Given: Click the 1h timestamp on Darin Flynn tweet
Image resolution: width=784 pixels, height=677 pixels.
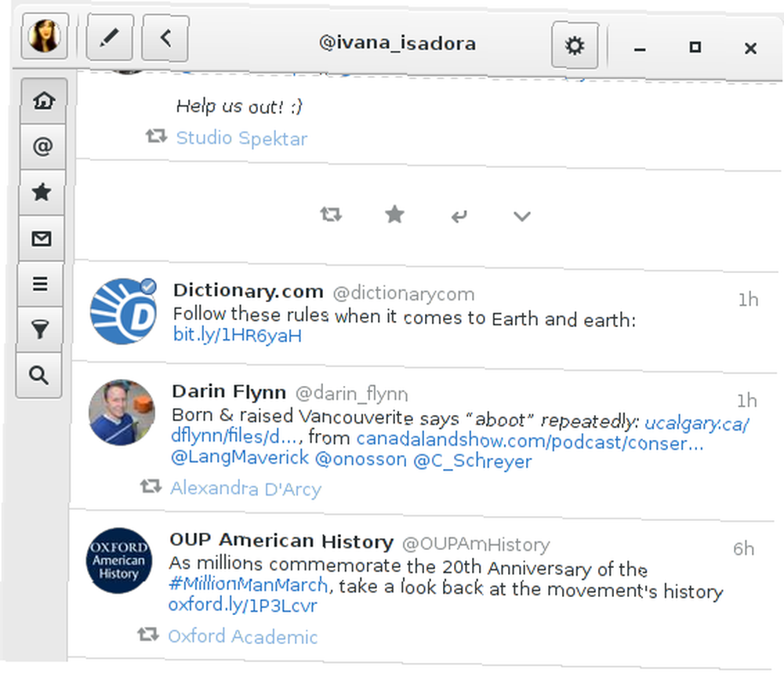Looking at the screenshot, I should pyautogui.click(x=746, y=401).
